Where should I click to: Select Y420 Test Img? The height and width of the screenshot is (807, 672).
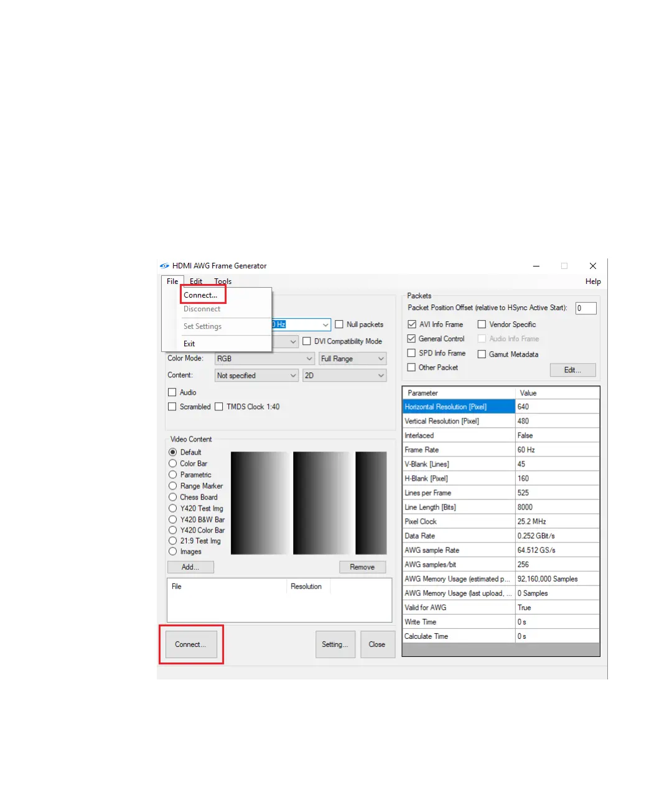173,508
